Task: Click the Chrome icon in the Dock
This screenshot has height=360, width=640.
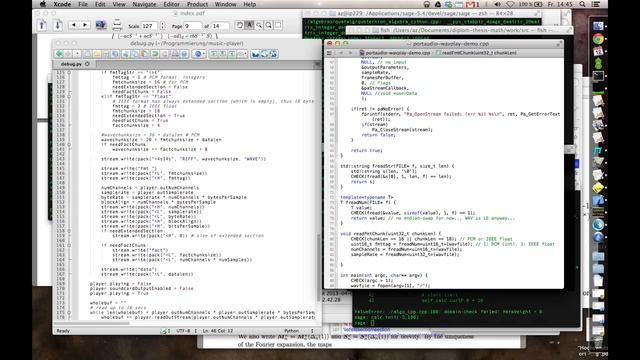Action: pyautogui.click(x=598, y=39)
